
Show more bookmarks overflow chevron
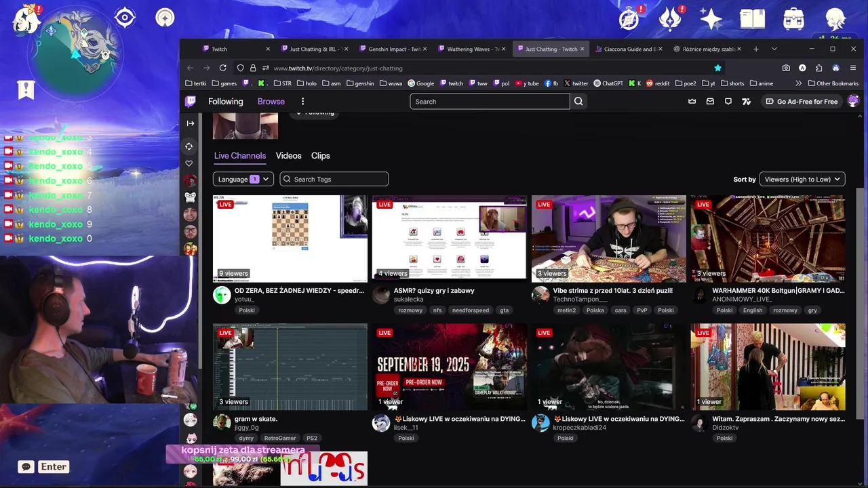(x=798, y=83)
